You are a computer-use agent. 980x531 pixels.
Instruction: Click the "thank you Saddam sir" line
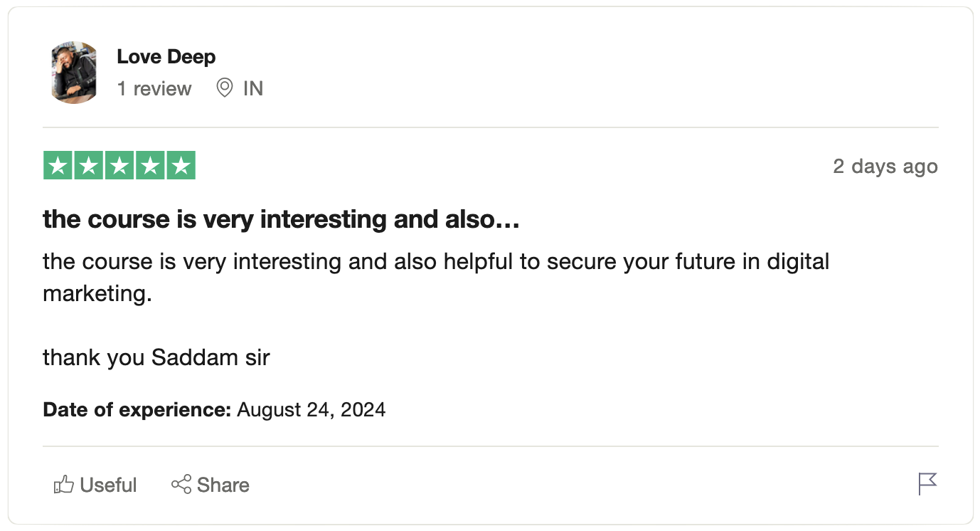click(156, 357)
